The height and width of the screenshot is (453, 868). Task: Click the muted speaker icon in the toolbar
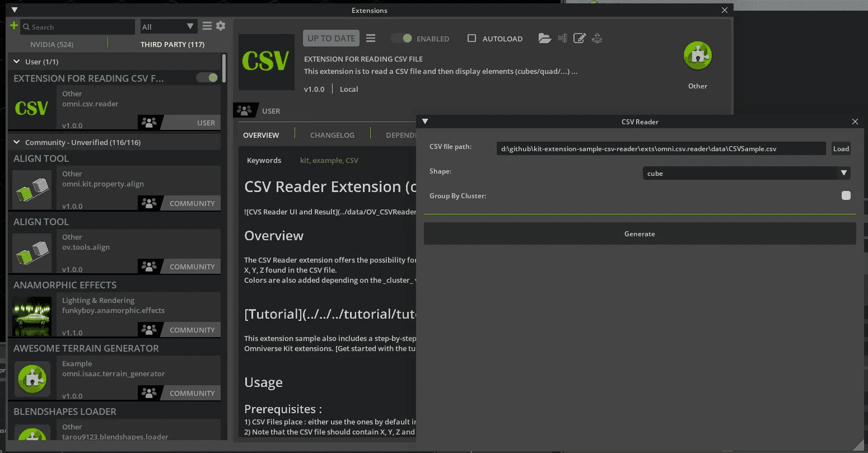tap(562, 38)
